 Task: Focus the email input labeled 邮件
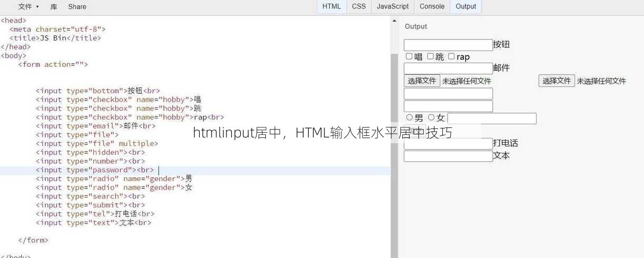[448, 68]
